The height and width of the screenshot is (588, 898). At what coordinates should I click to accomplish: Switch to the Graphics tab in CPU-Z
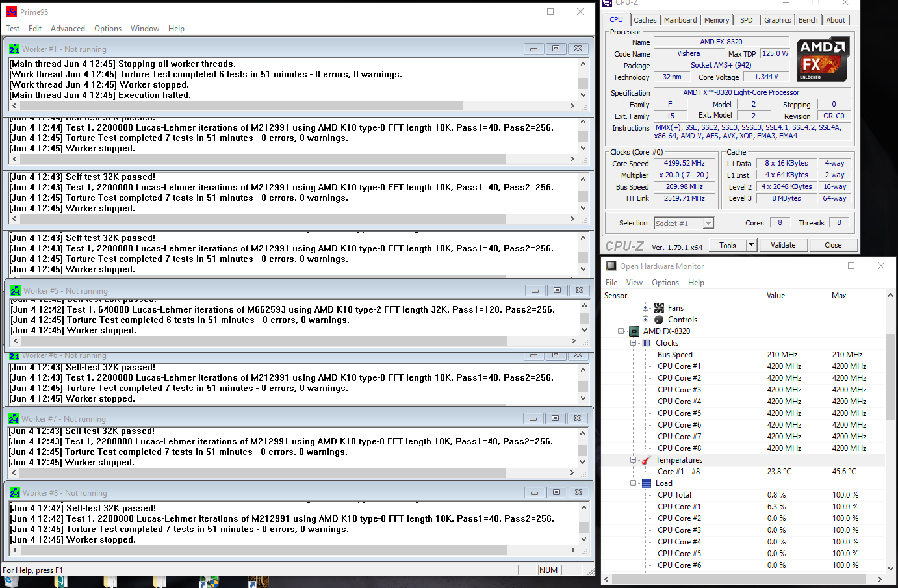[x=777, y=20]
